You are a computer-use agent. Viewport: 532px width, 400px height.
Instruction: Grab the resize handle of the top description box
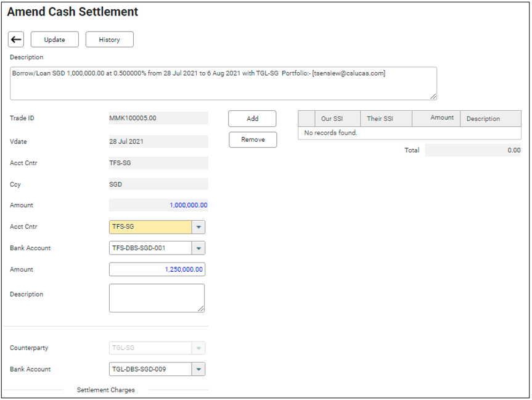pyautogui.click(x=433, y=96)
